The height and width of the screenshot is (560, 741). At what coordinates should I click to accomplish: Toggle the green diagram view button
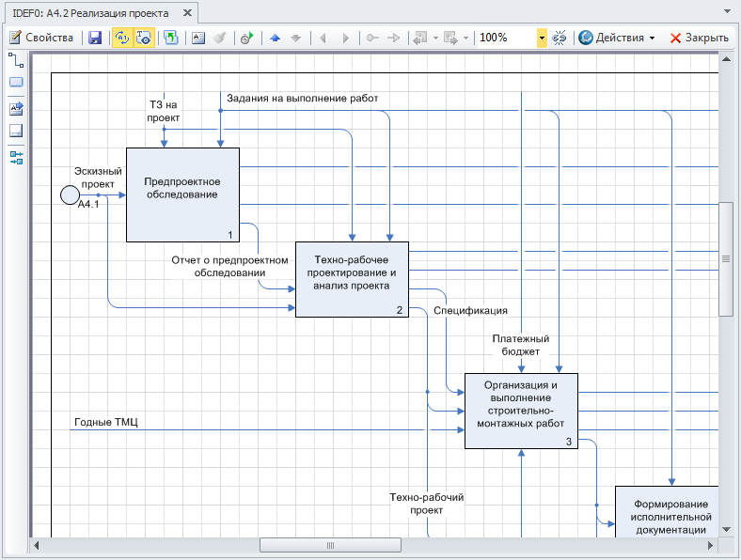[x=170, y=38]
